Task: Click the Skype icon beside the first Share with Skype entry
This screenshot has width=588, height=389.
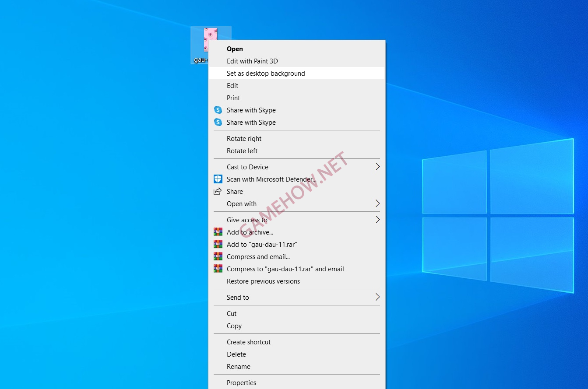Action: pos(218,110)
